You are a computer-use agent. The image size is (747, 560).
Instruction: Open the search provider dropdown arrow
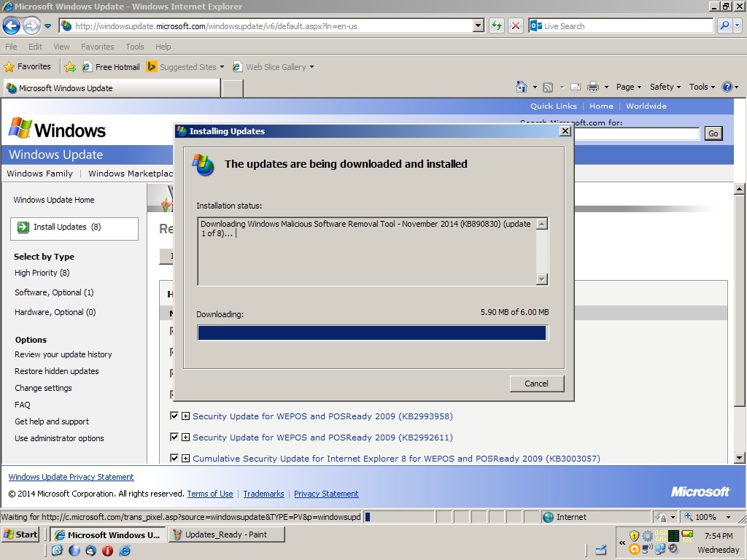coord(738,26)
